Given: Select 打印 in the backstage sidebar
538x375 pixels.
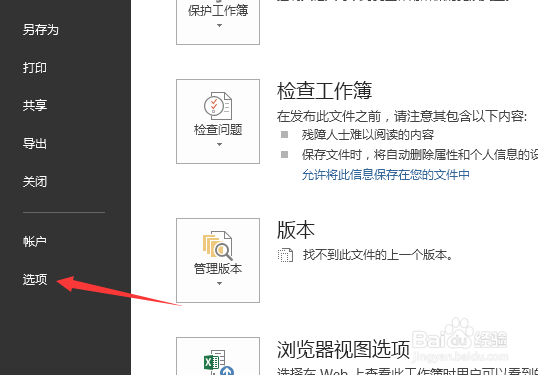Looking at the screenshot, I should click(35, 68).
